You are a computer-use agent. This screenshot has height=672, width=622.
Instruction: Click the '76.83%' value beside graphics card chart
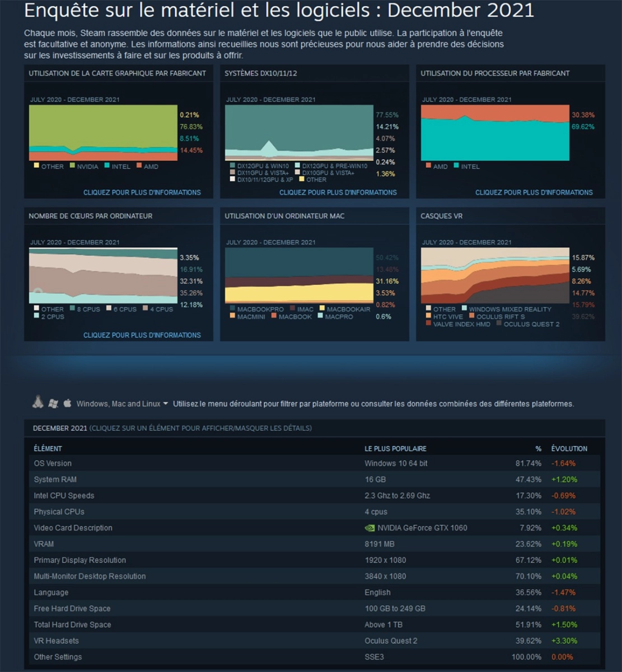pyautogui.click(x=191, y=127)
